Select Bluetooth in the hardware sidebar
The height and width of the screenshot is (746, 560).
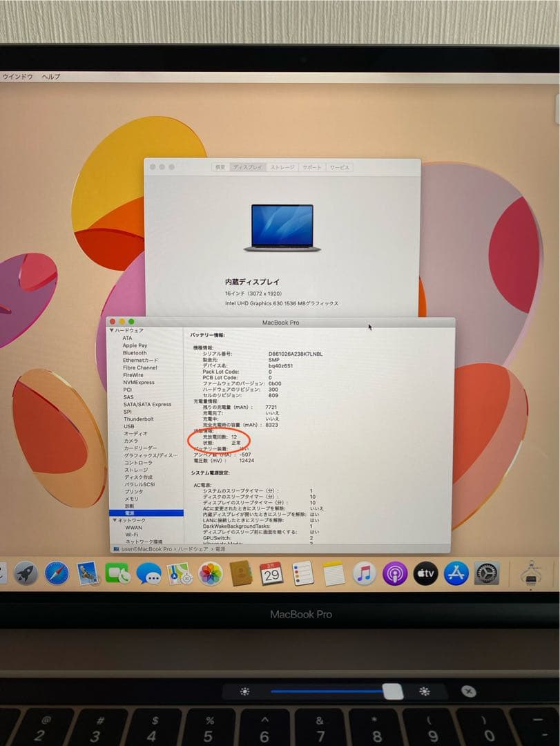coord(135,352)
